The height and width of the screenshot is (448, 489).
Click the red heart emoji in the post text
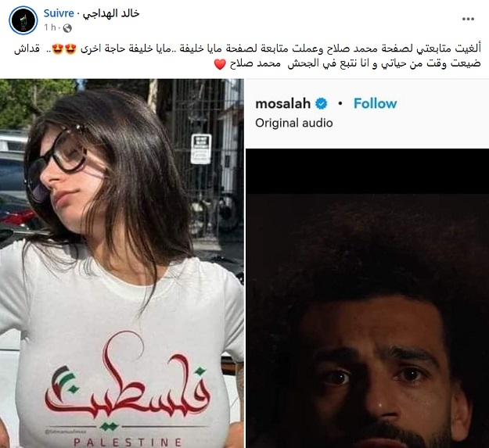[x=220, y=64]
